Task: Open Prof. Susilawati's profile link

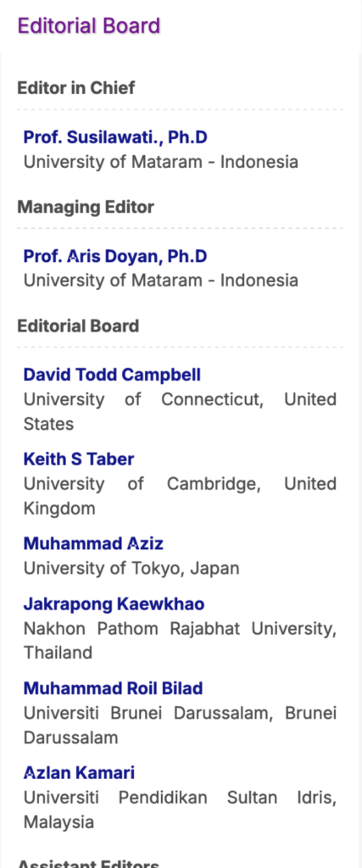Action: (x=115, y=137)
